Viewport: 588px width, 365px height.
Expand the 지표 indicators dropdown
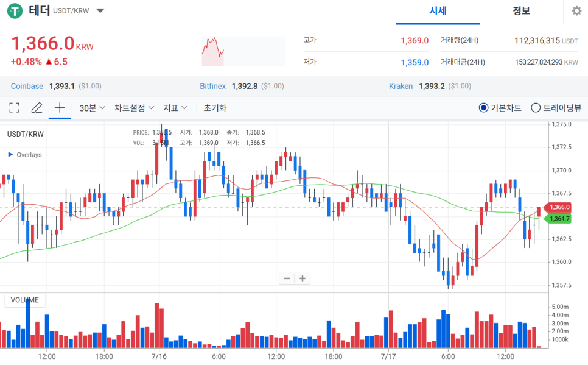tap(175, 108)
